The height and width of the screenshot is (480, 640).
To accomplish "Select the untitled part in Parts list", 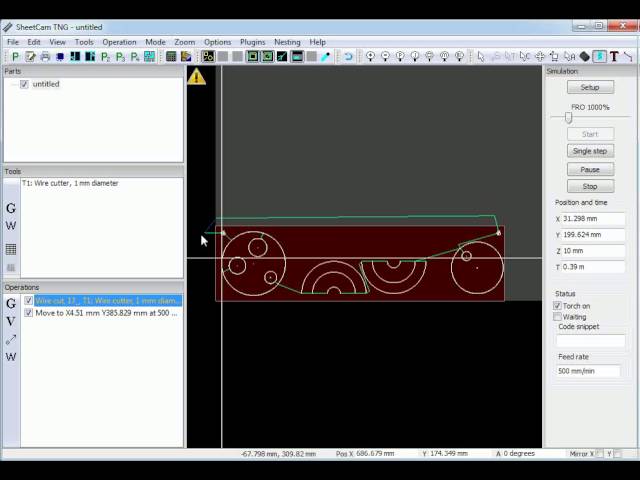I will click(46, 84).
